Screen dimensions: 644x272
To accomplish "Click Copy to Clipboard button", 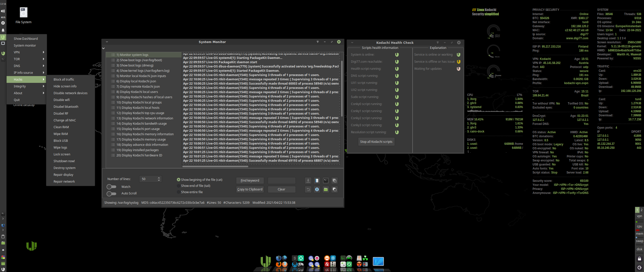I will click(250, 189).
